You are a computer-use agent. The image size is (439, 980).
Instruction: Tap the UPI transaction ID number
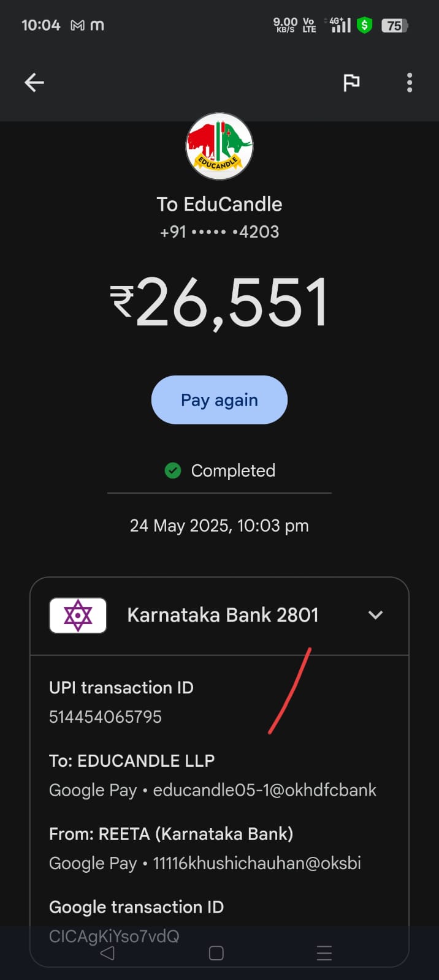point(105,717)
